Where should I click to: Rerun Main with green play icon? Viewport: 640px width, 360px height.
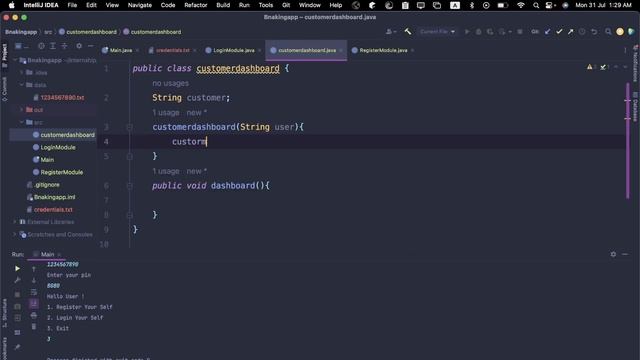[x=17, y=268]
